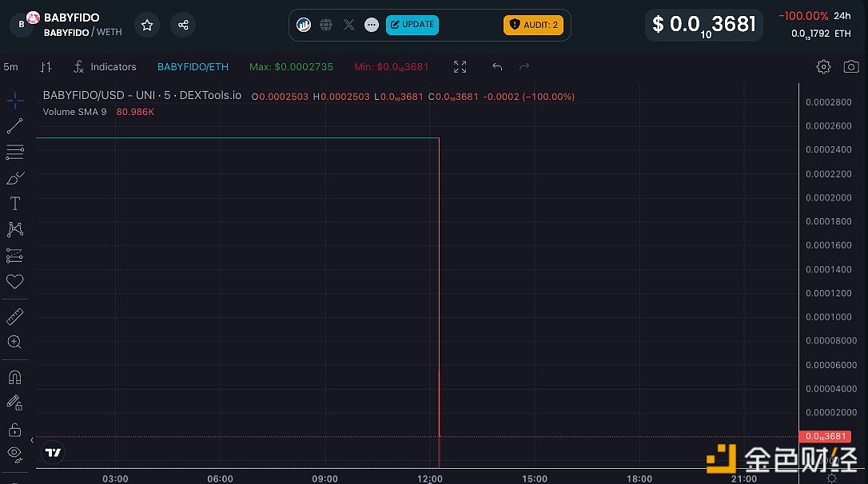This screenshot has height=484, width=868.
Task: Click the -100.00% 24h change
Action: click(803, 16)
